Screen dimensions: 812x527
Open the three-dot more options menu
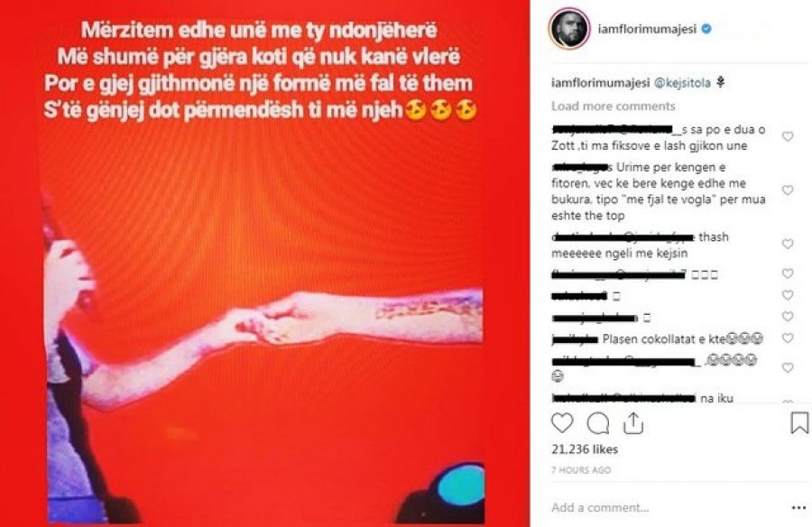pyautogui.click(x=799, y=508)
